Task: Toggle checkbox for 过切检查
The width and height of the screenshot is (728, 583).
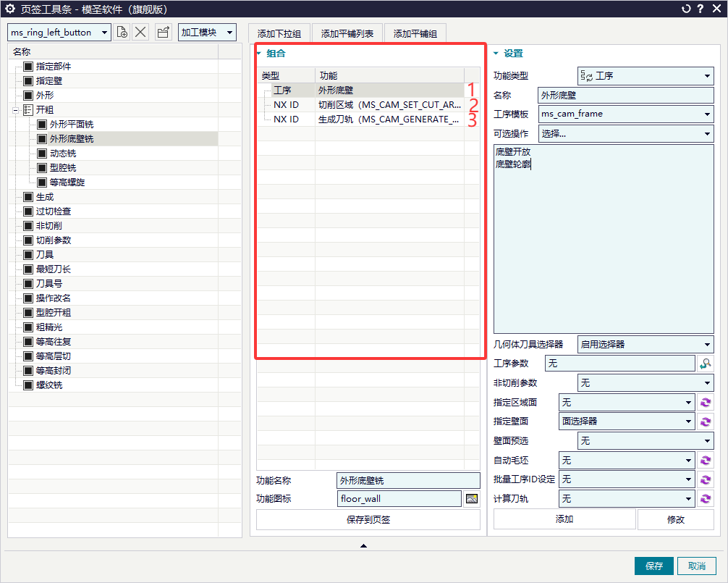Action: pos(27,211)
